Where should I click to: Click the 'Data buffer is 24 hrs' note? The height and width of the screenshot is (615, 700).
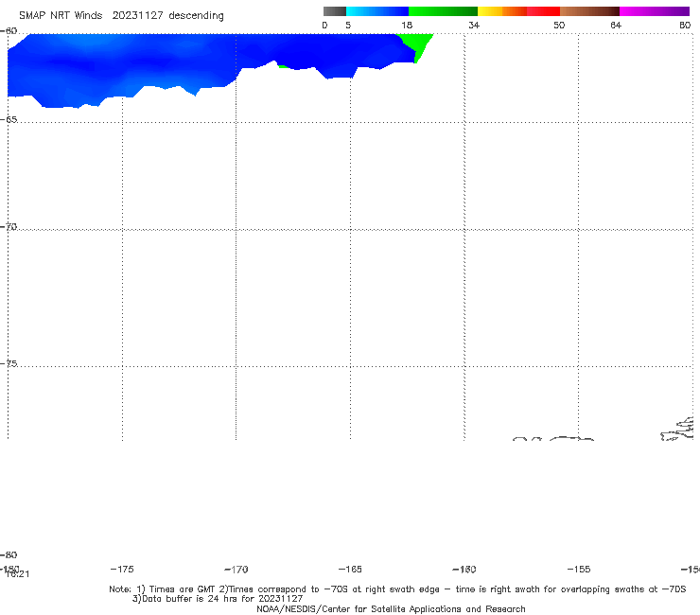[x=218, y=599]
